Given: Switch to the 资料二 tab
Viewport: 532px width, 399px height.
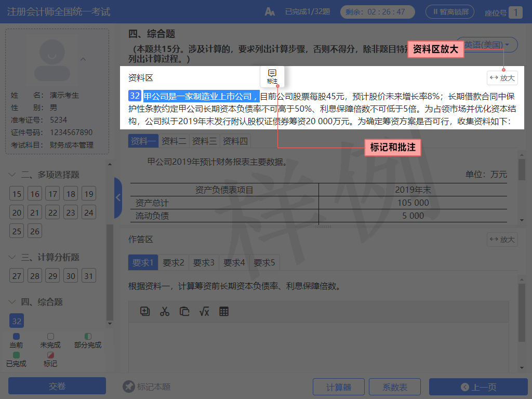Looking at the screenshot, I should (x=174, y=141).
